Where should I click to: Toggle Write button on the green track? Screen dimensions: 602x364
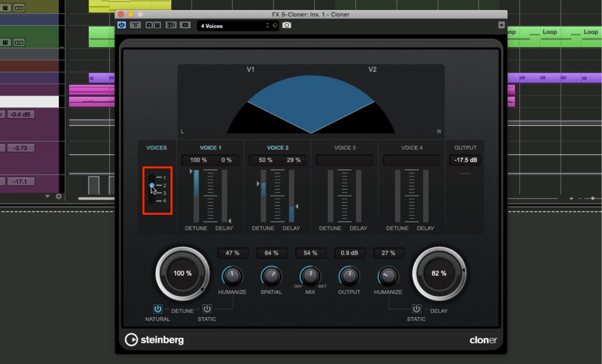click(6, 42)
